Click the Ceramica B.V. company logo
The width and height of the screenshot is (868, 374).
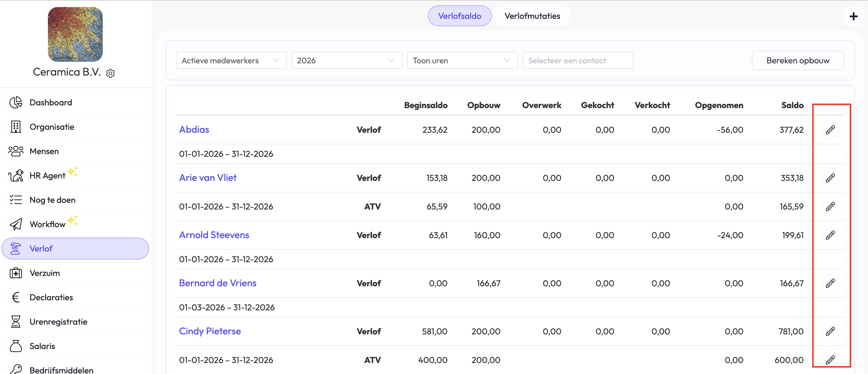coord(75,34)
